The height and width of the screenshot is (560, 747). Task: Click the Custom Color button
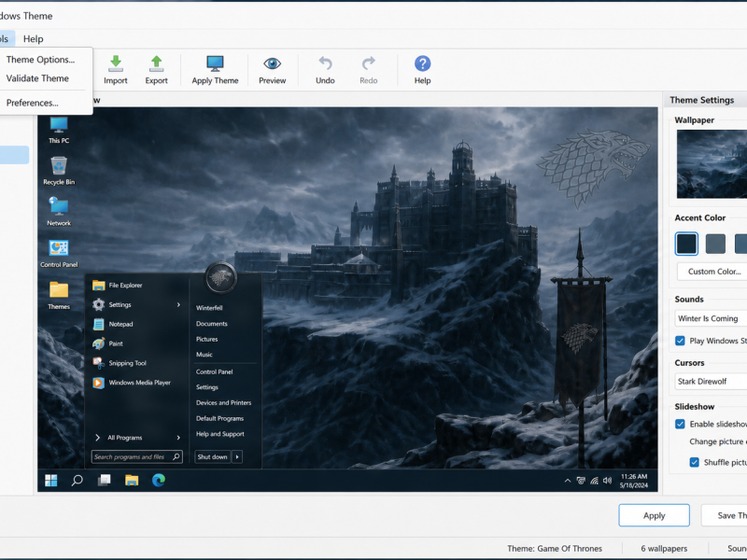[713, 272]
